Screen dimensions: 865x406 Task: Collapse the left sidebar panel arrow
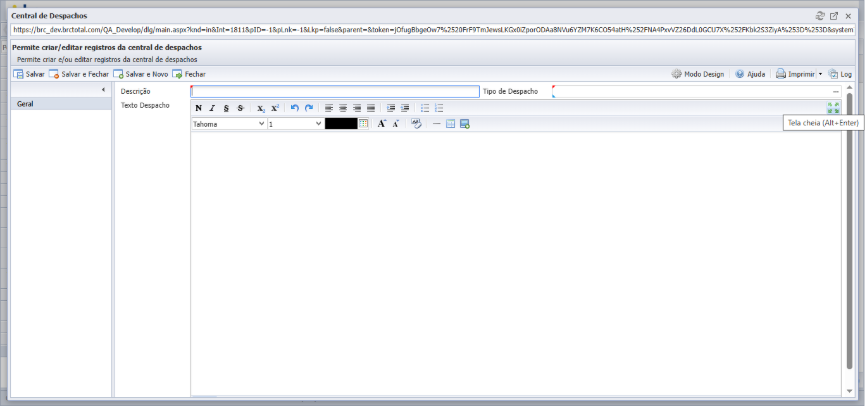pos(104,90)
